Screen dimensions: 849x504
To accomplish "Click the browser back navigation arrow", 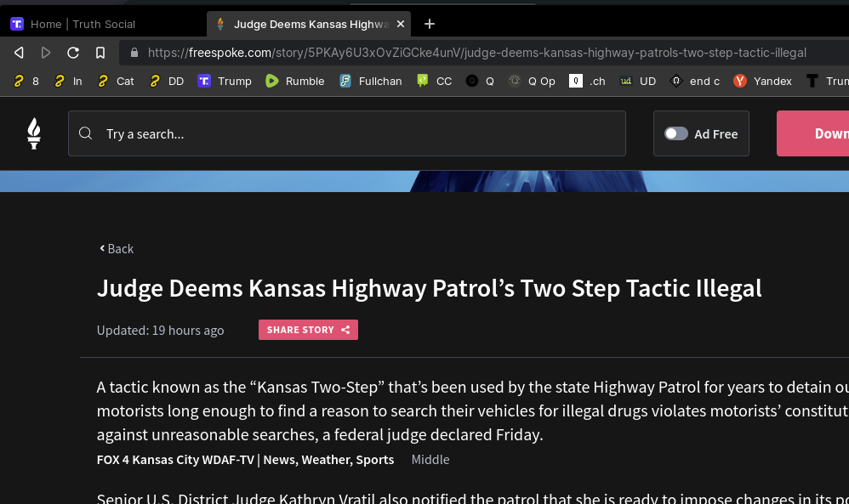I will tap(19, 53).
